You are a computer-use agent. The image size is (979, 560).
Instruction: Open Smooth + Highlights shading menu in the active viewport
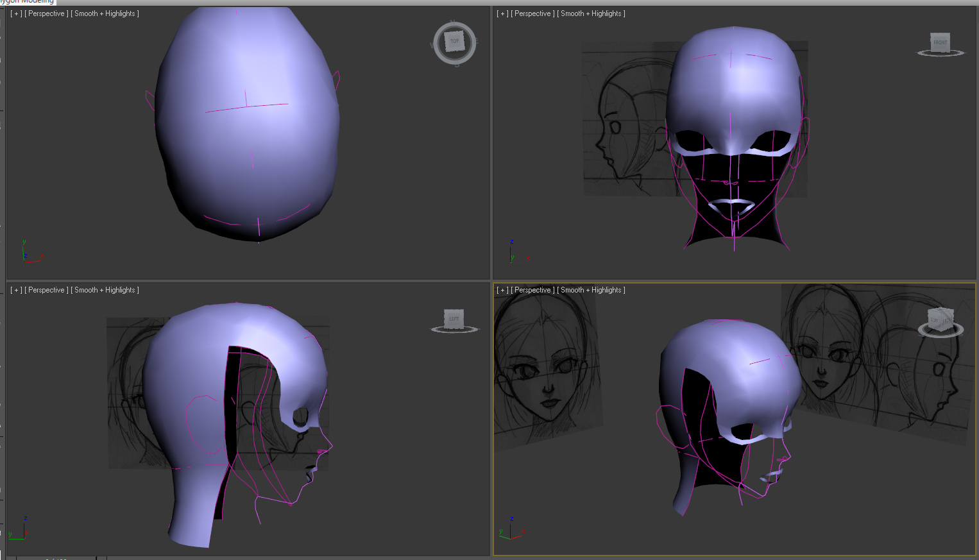point(591,290)
